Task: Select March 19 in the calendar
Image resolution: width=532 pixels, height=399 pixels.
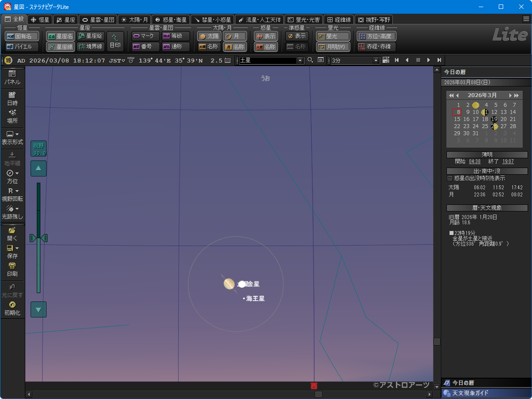Action: pos(494,119)
